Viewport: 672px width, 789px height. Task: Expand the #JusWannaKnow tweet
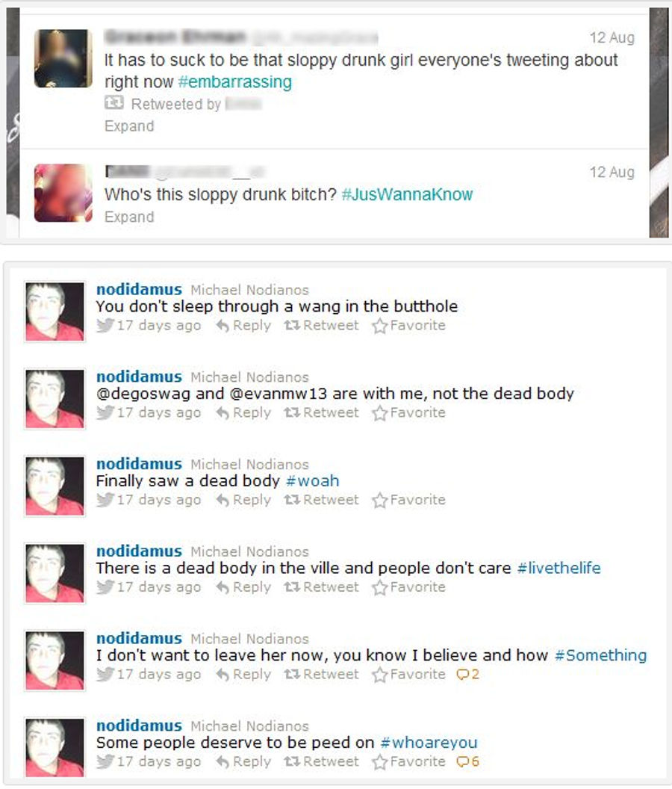click(x=129, y=217)
